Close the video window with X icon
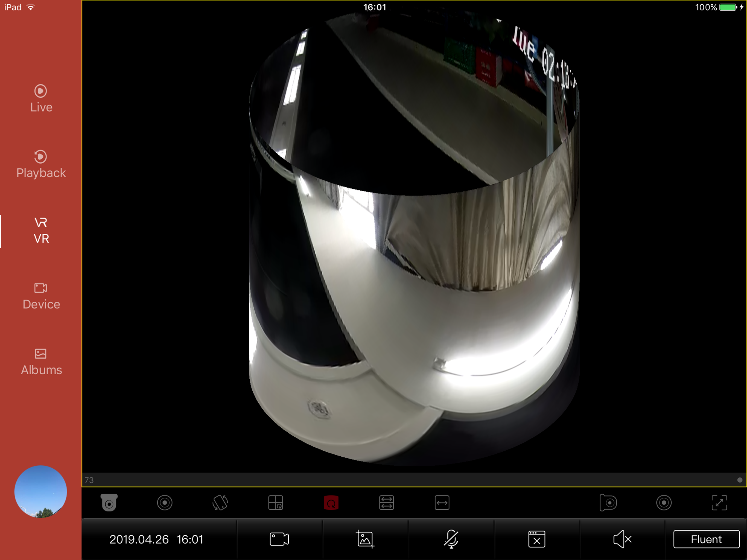This screenshot has width=747, height=560. [x=537, y=539]
